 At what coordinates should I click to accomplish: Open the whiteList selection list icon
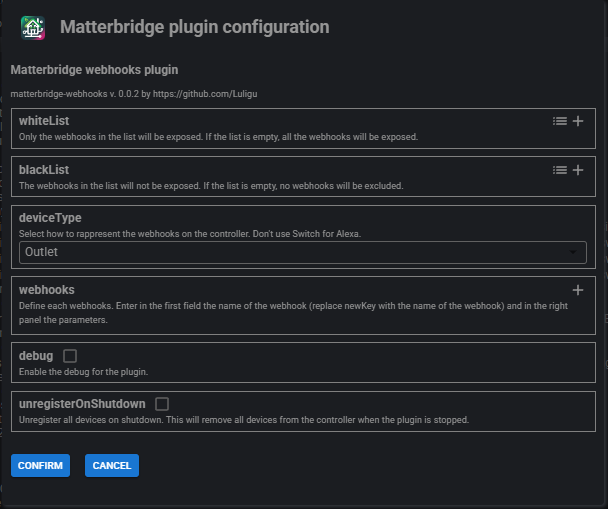click(x=560, y=121)
